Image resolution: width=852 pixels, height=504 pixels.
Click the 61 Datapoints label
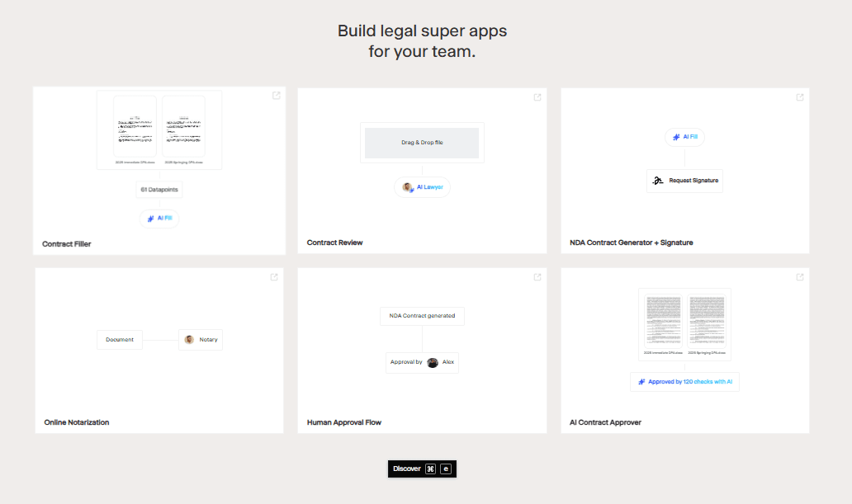(x=159, y=190)
